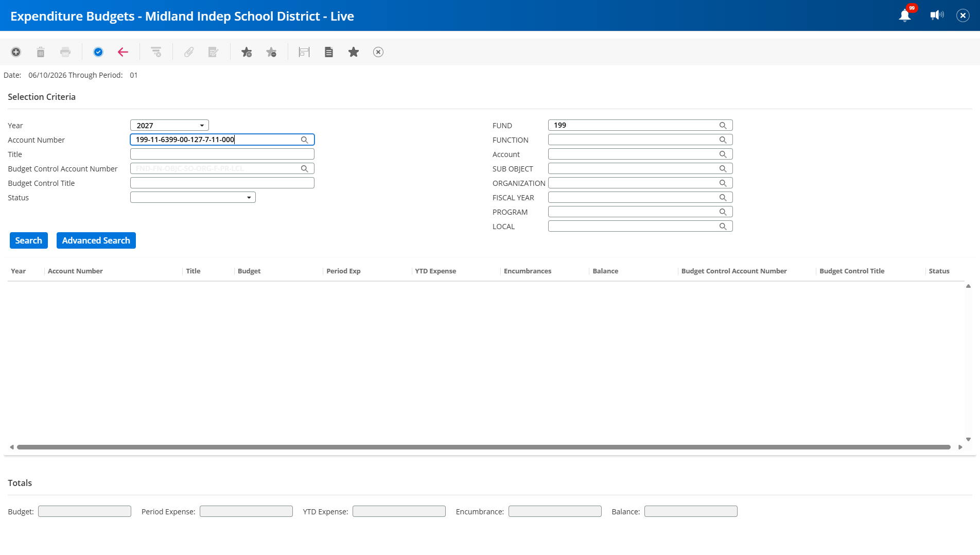Click the horizontal scrollbar of results grid
Viewport: 980px width, 555px height.
click(484, 447)
